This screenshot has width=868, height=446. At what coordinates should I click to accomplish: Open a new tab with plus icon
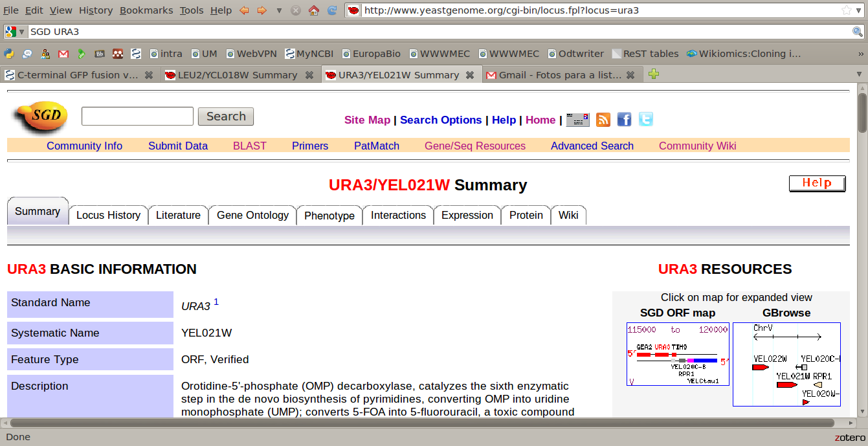(x=654, y=74)
